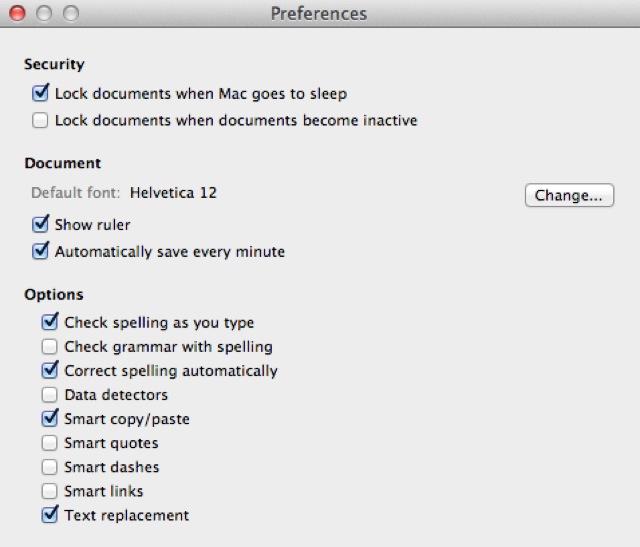Click the Change... font button
Screen dimensions: 640x547
pos(568,195)
